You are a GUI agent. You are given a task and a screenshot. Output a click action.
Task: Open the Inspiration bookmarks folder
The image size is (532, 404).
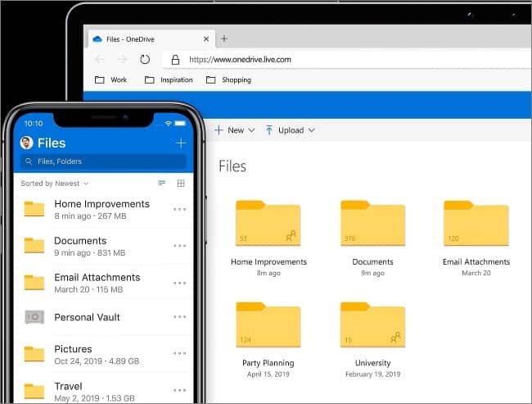click(x=169, y=79)
